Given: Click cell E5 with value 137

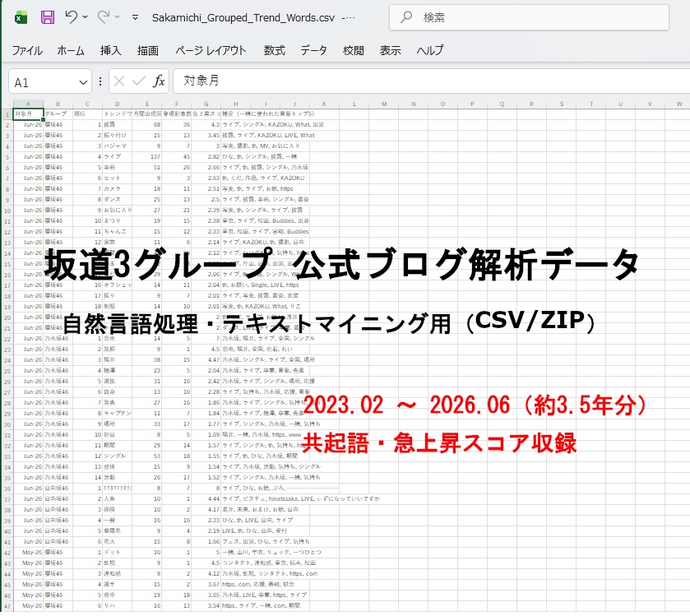Looking at the screenshot, I should tap(147, 156).
